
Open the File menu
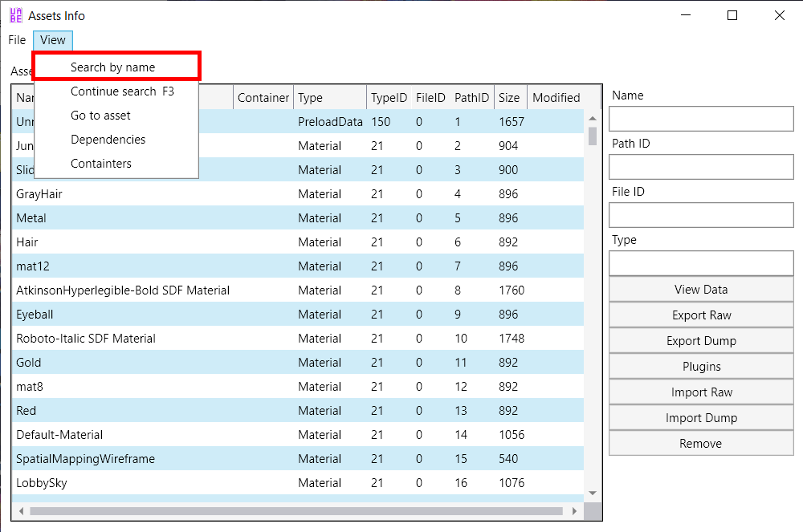click(17, 40)
